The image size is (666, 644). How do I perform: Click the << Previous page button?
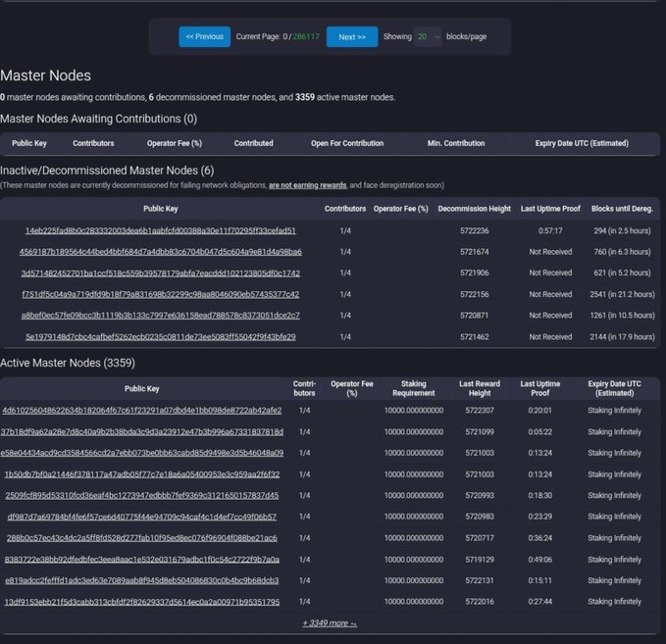coord(204,37)
